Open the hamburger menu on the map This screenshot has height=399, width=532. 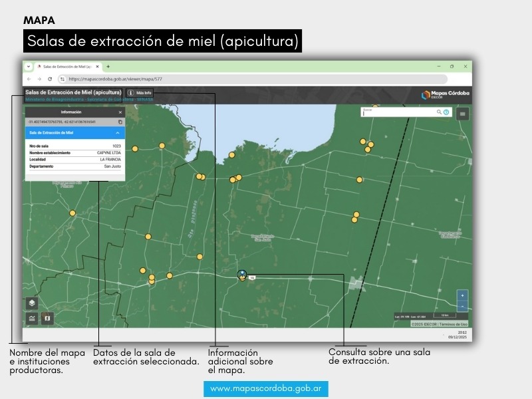(x=463, y=114)
